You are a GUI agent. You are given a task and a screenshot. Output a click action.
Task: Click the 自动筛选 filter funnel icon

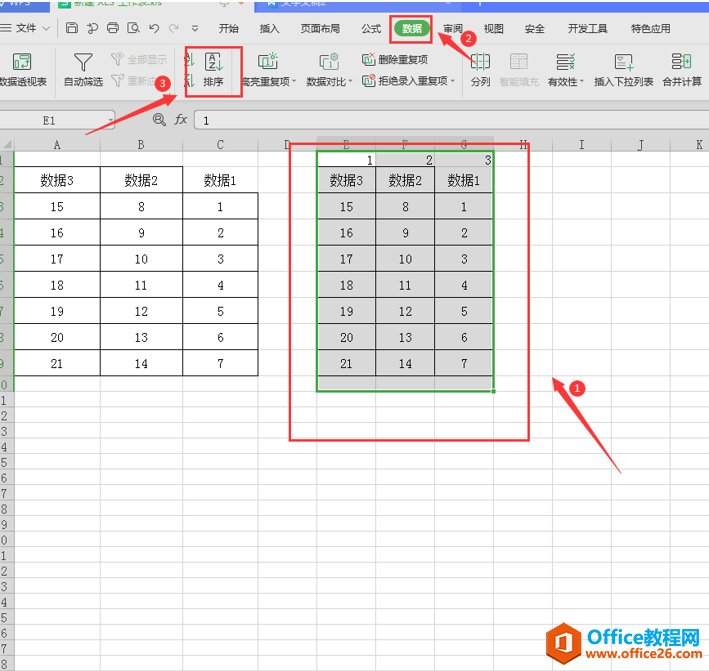pyautogui.click(x=83, y=62)
